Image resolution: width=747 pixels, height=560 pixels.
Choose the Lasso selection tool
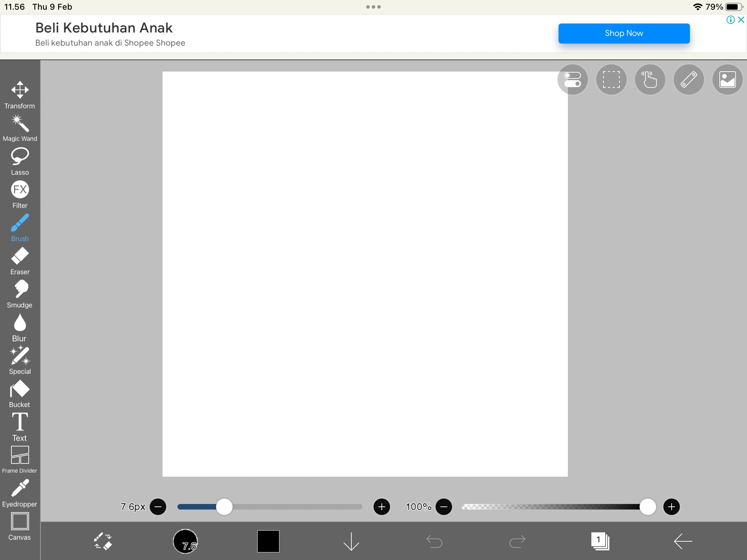20,161
